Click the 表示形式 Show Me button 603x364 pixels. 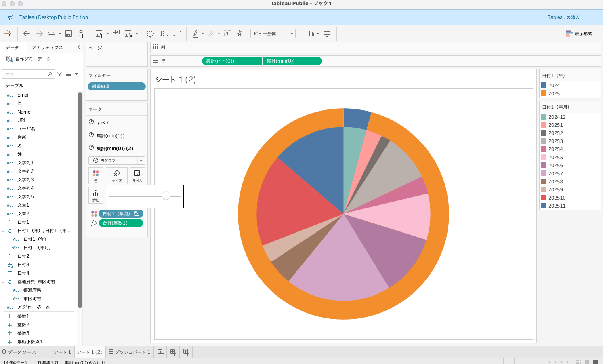click(x=579, y=34)
